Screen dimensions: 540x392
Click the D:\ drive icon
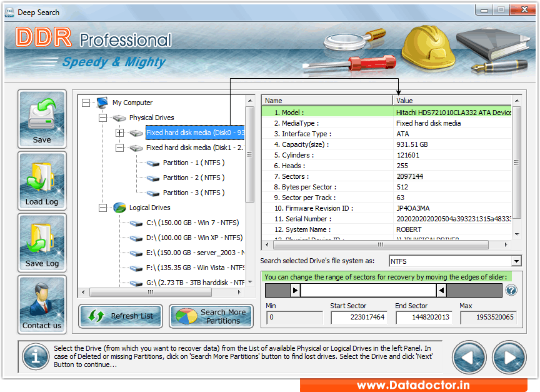point(136,238)
